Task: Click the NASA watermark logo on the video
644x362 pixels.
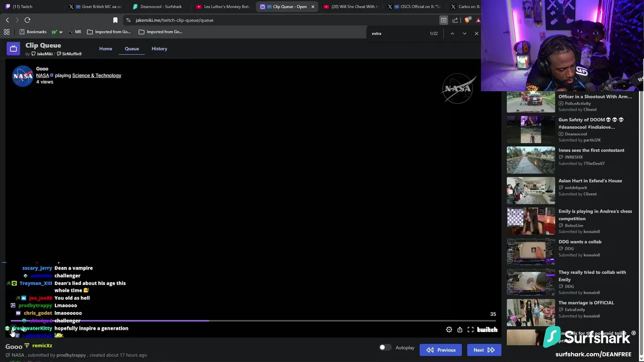Action: coord(458,88)
